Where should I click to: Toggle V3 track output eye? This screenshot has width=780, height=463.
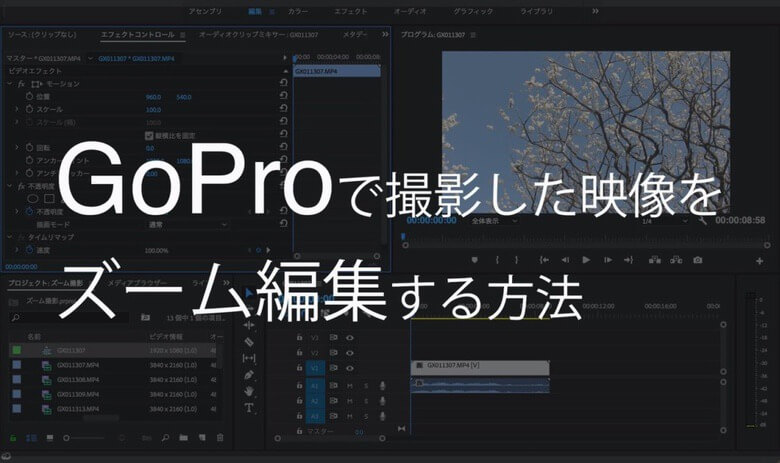click(x=350, y=338)
